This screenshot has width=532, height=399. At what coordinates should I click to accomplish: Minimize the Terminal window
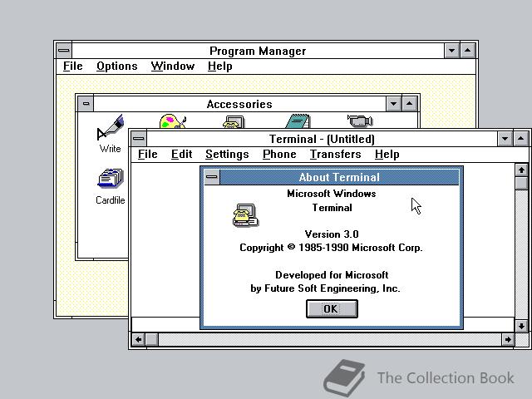coord(505,139)
